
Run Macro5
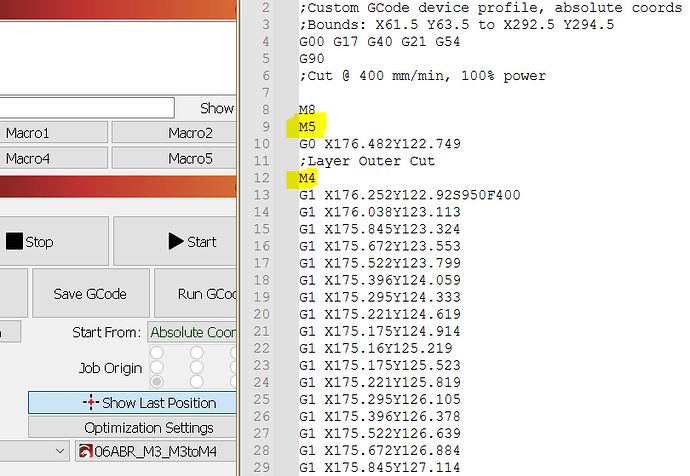[x=174, y=158]
